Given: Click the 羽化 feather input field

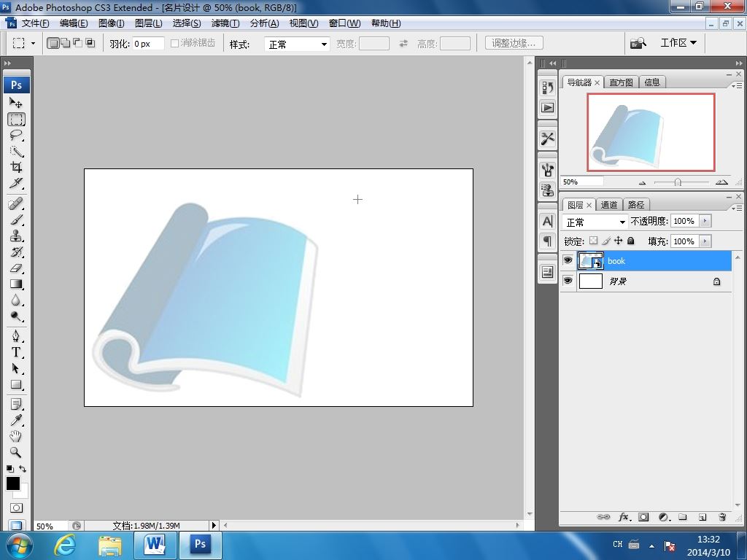Looking at the screenshot, I should (x=147, y=44).
